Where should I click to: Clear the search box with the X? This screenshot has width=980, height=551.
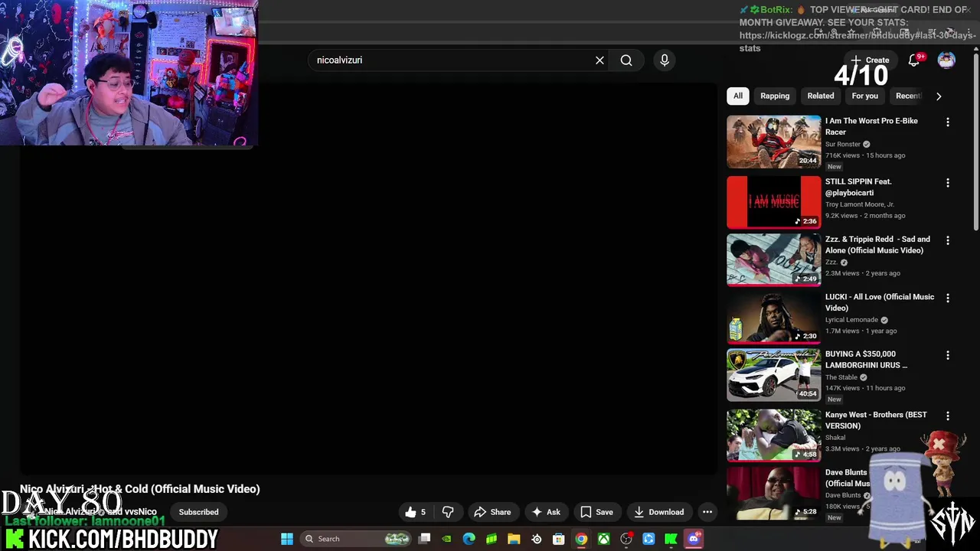coord(599,60)
